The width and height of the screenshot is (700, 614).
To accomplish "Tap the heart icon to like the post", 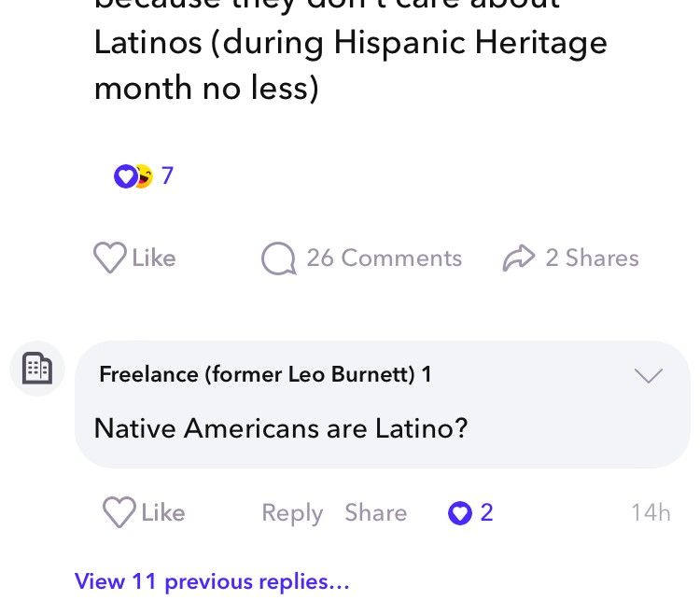I will (x=109, y=258).
